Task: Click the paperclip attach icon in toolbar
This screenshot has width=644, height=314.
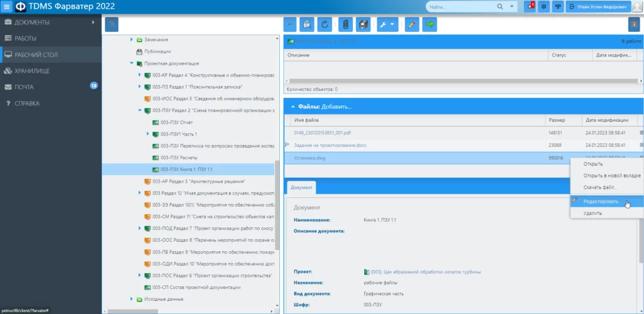Action: pyautogui.click(x=345, y=24)
